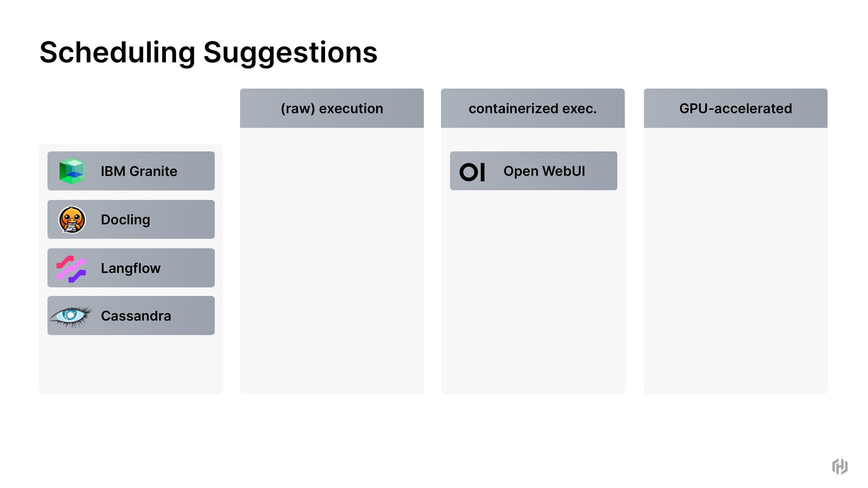Select the IBM Granite card label

[x=139, y=171]
